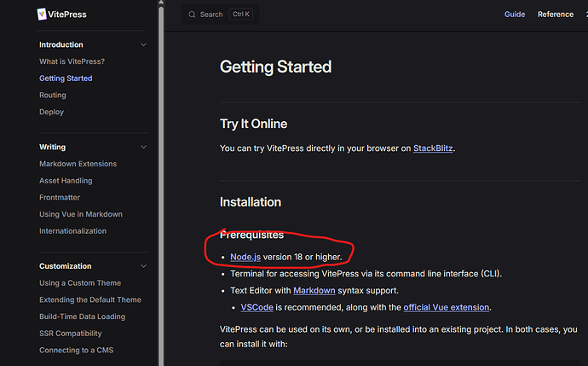
Task: Open Using Vue in Markdown page
Action: tap(81, 214)
